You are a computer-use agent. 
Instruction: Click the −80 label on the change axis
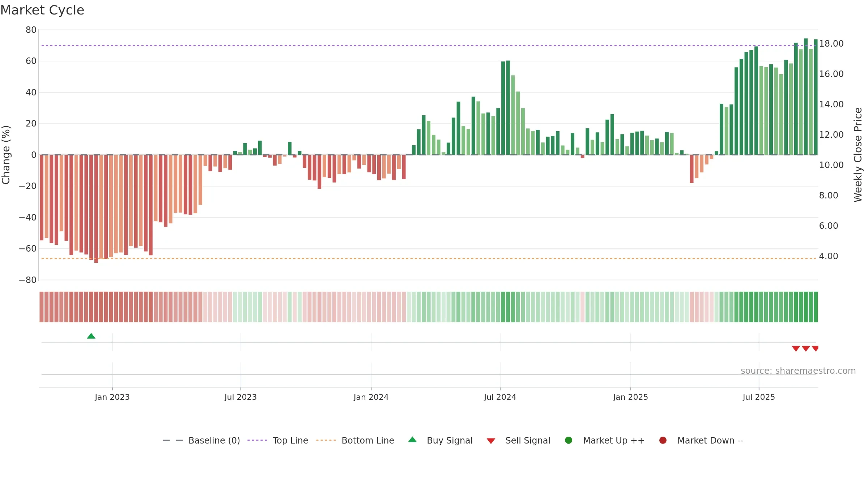[28, 280]
